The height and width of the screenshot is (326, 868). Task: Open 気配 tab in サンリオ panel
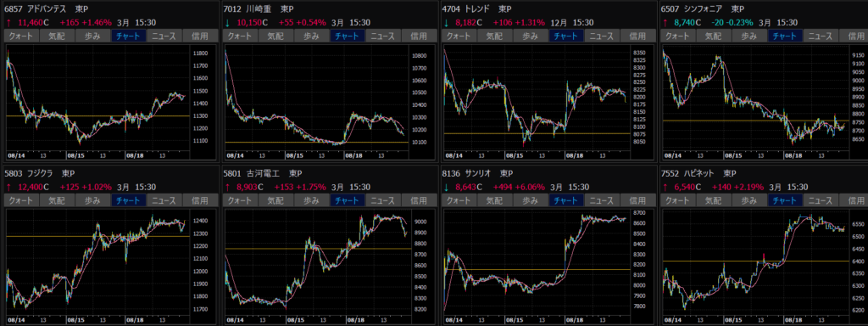pos(494,200)
